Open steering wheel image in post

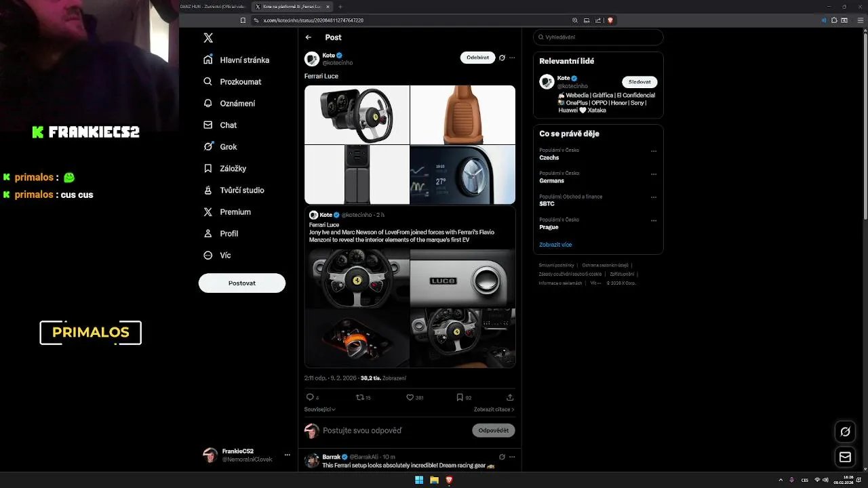coord(357,115)
